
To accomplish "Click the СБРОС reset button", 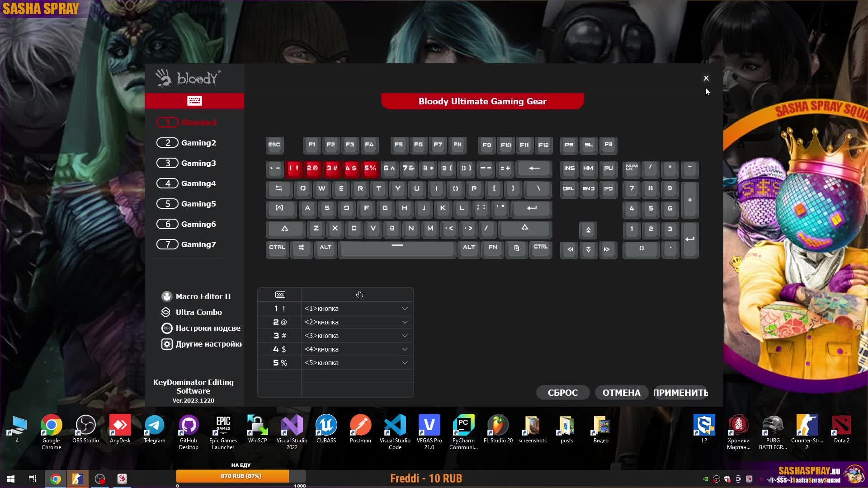I will pos(562,393).
